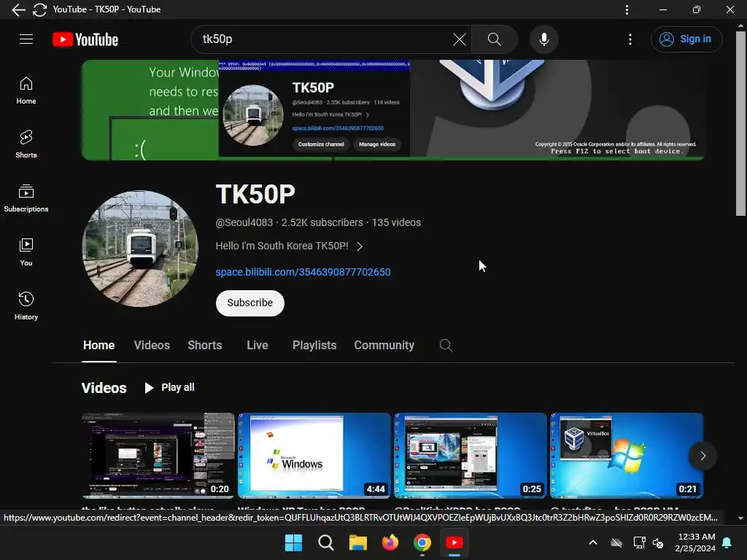Subscribe to the TK50P channel
The width and height of the screenshot is (747, 560).
tap(249, 303)
